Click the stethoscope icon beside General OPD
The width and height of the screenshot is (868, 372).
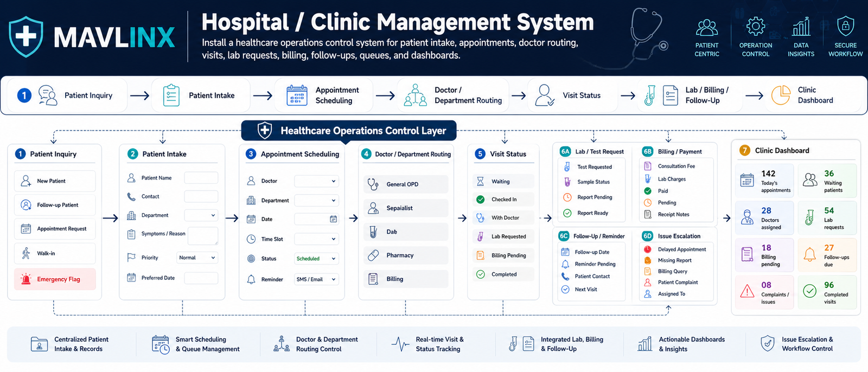(373, 184)
